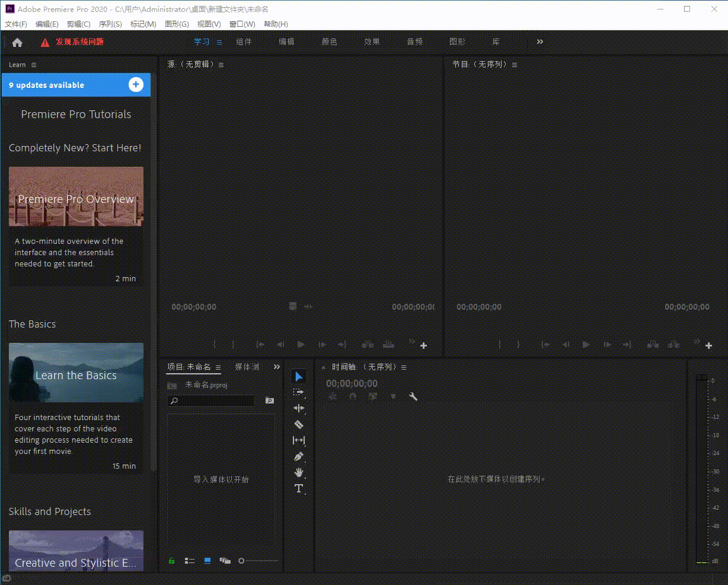Viewport: 728px width, 585px height.
Task: Go to In point in Program monitor
Action: point(545,344)
